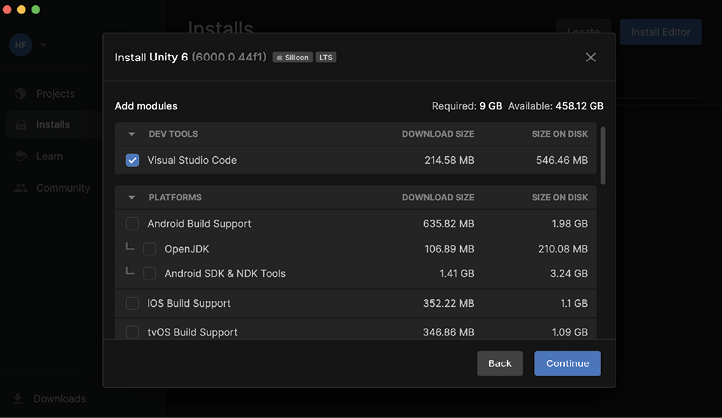Click the 3.24 GB size on disk
722x418 pixels.
pos(569,273)
